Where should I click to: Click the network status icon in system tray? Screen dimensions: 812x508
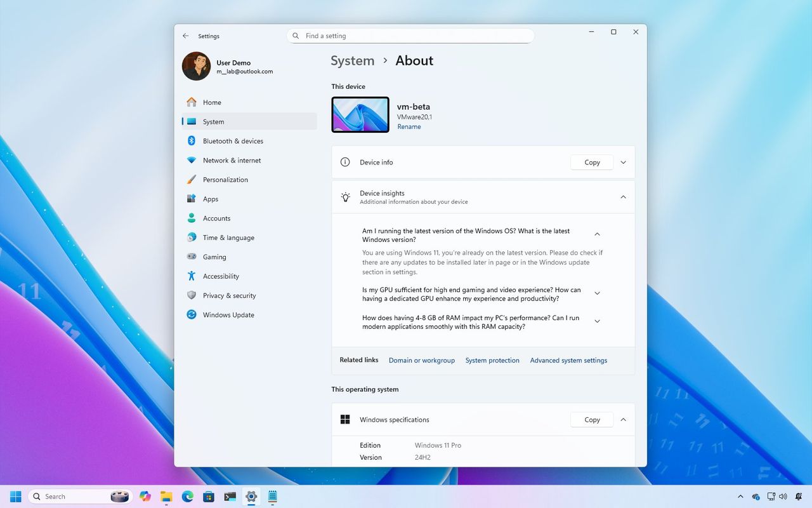pos(771,497)
